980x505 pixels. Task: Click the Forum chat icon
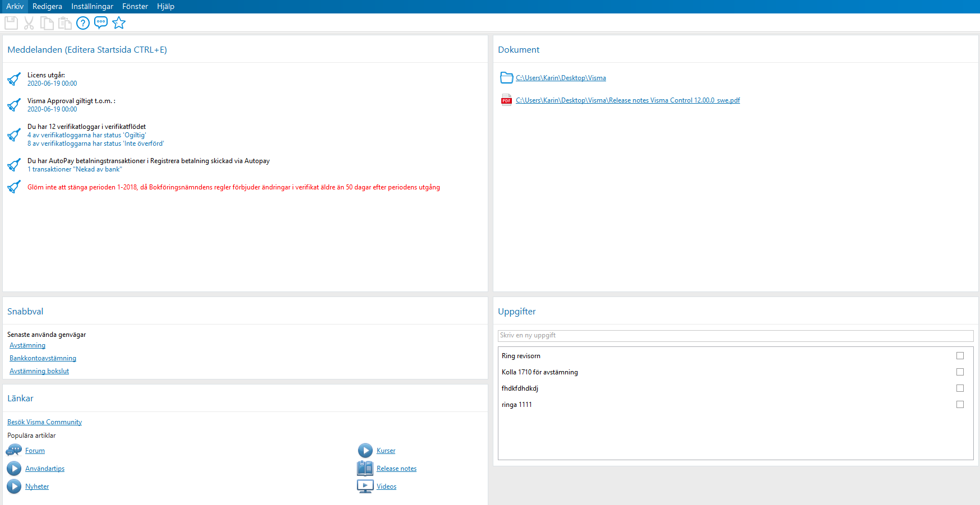[x=14, y=450]
